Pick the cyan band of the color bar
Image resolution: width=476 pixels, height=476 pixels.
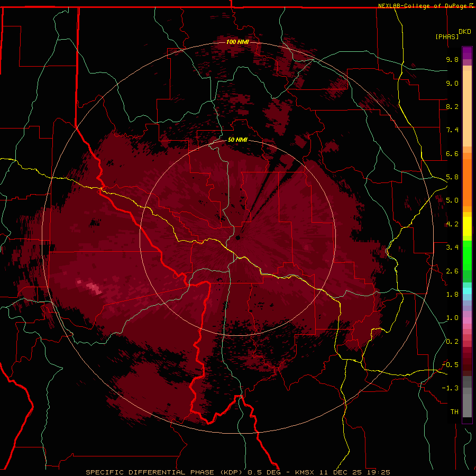pos(467,291)
